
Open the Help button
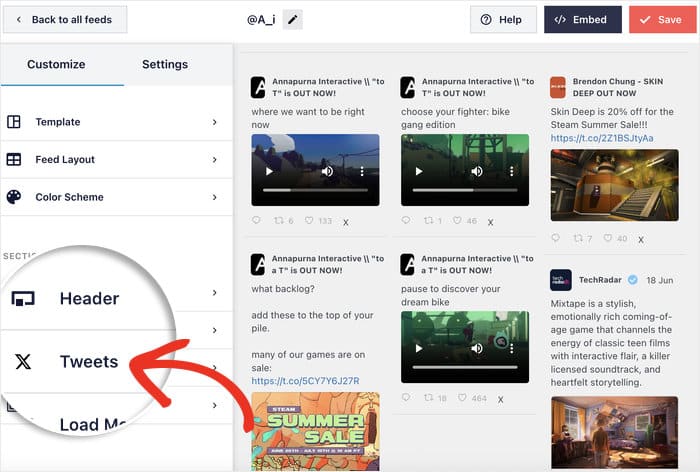[x=503, y=20]
